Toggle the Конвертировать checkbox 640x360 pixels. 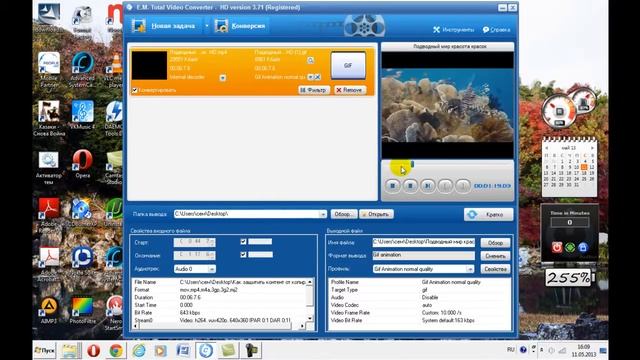(x=135, y=90)
